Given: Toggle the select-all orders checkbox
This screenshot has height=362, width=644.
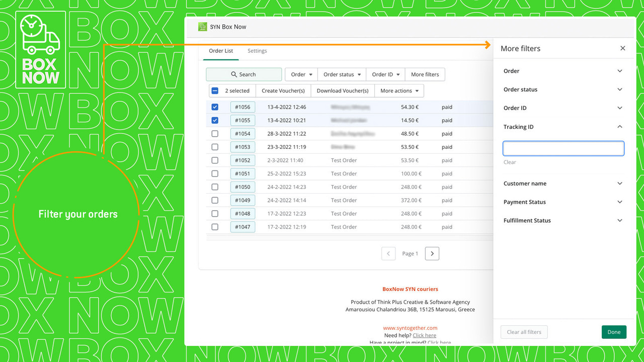Looking at the screenshot, I should [x=215, y=91].
